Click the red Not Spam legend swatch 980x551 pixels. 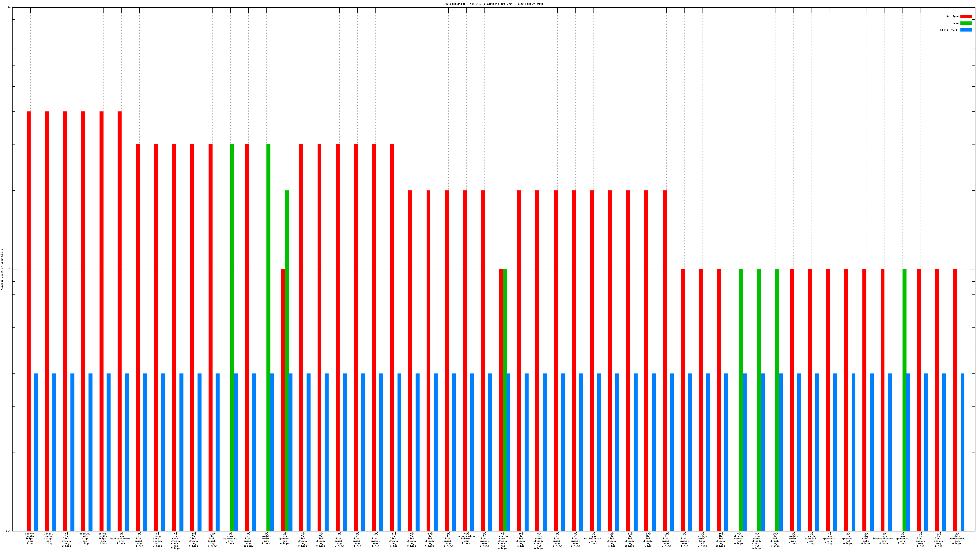[966, 16]
